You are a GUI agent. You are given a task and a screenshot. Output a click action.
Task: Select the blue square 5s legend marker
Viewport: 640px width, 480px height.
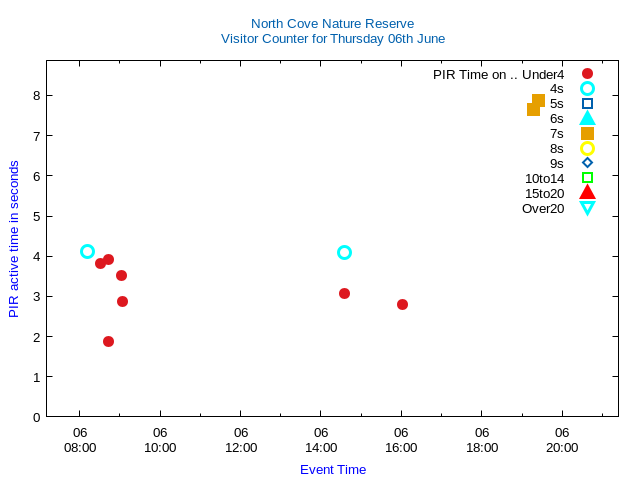click(x=587, y=104)
